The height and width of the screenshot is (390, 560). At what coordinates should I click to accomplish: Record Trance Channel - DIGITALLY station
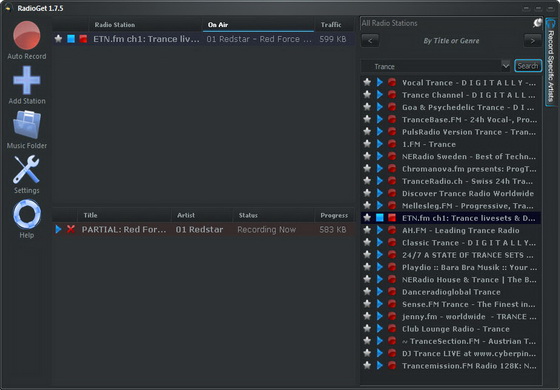point(392,95)
